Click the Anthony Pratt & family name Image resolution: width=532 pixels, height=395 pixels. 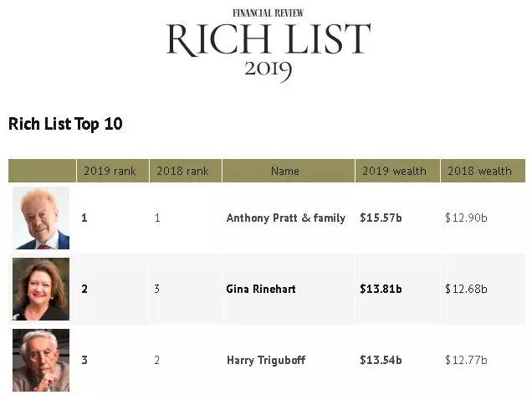pyautogui.click(x=285, y=218)
